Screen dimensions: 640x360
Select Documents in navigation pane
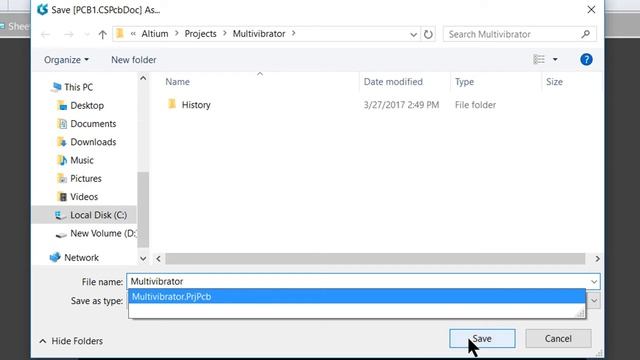(x=93, y=124)
